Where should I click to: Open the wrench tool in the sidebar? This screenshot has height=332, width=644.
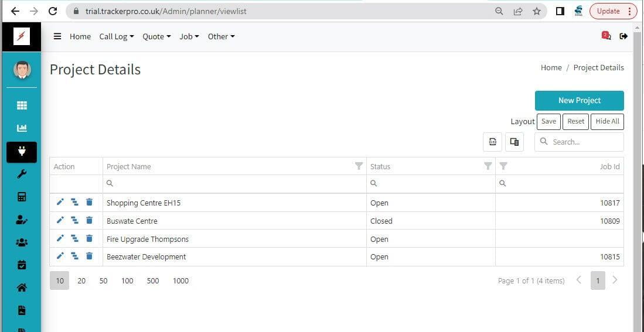(22, 174)
